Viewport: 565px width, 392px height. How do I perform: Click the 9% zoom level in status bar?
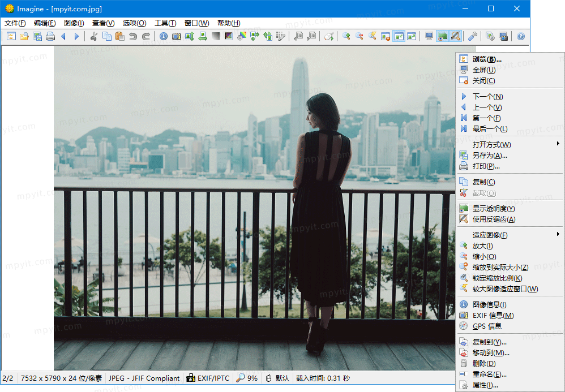click(x=247, y=378)
